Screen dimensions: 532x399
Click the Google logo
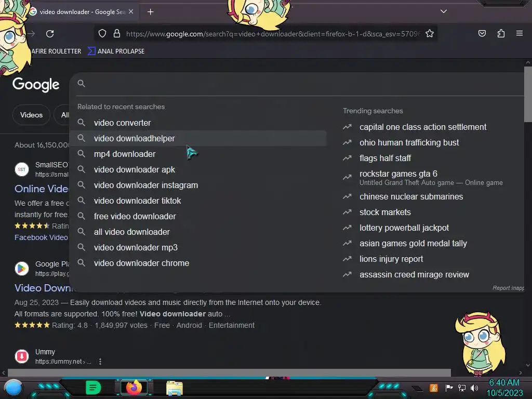pyautogui.click(x=36, y=85)
